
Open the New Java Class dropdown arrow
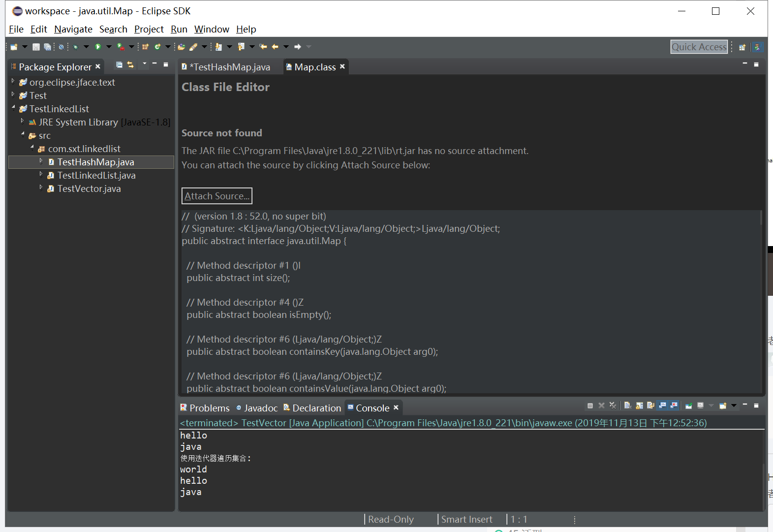168,47
